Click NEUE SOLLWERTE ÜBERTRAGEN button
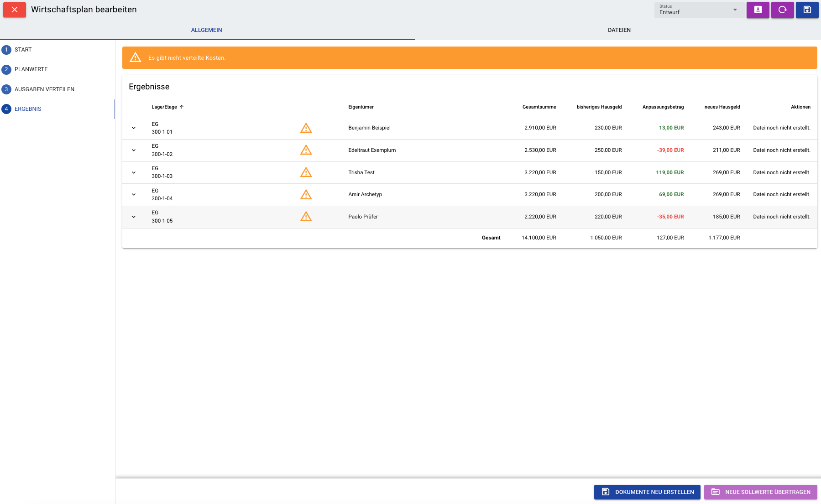The width and height of the screenshot is (821, 504). click(x=761, y=492)
